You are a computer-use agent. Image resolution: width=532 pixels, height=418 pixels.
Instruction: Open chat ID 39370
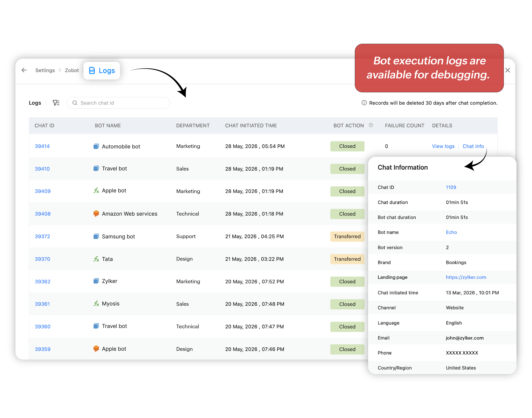point(42,259)
